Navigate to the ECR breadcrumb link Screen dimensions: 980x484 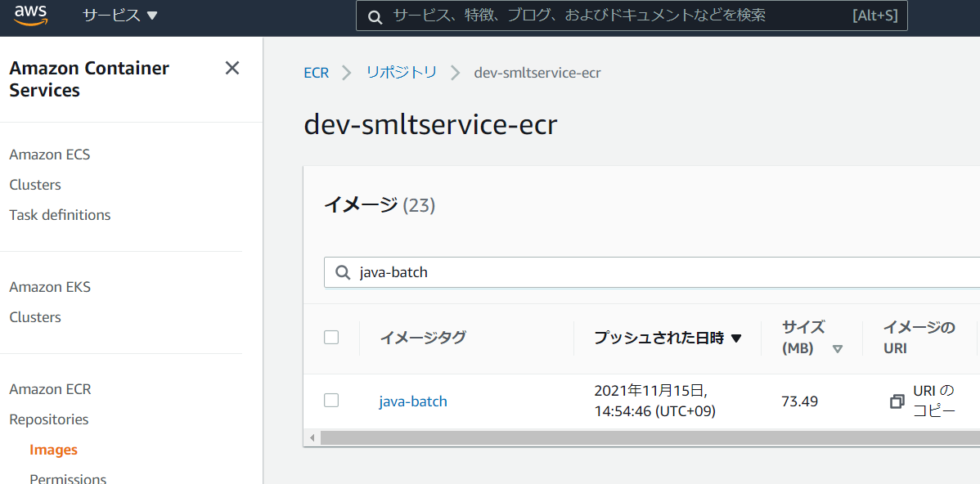316,73
